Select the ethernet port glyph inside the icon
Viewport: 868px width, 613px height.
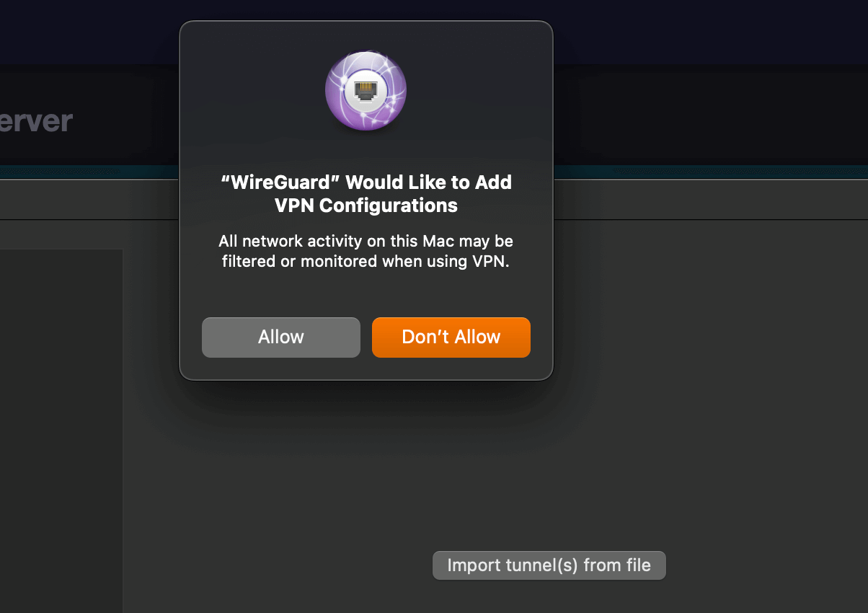tap(366, 91)
